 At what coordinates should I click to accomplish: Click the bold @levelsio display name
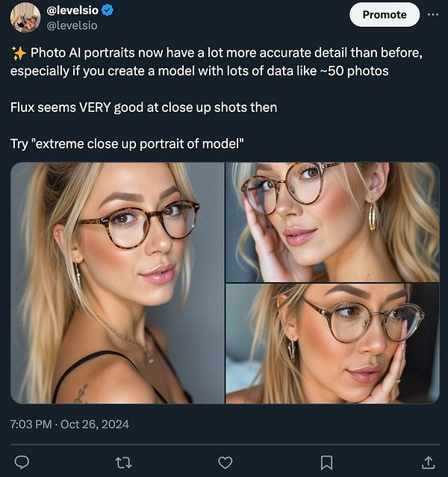coord(72,10)
